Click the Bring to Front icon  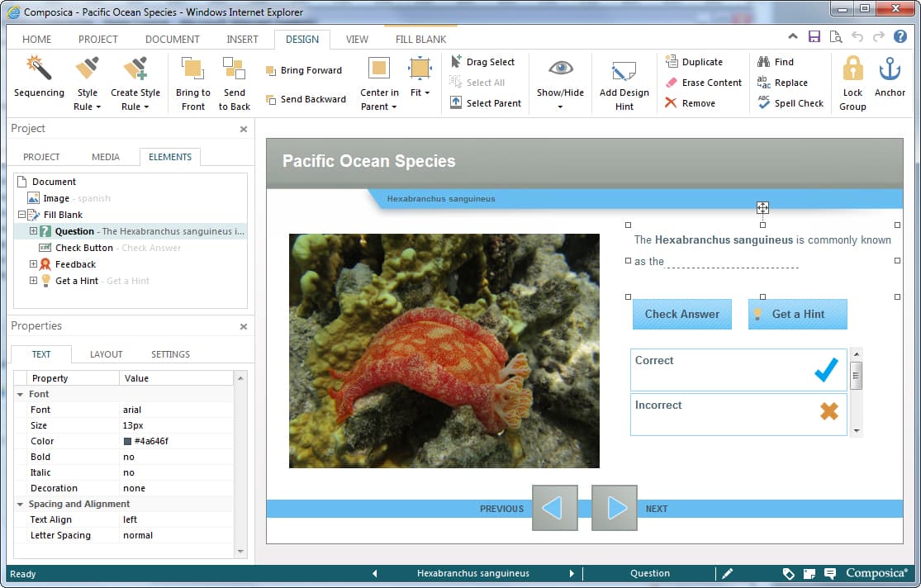click(192, 70)
